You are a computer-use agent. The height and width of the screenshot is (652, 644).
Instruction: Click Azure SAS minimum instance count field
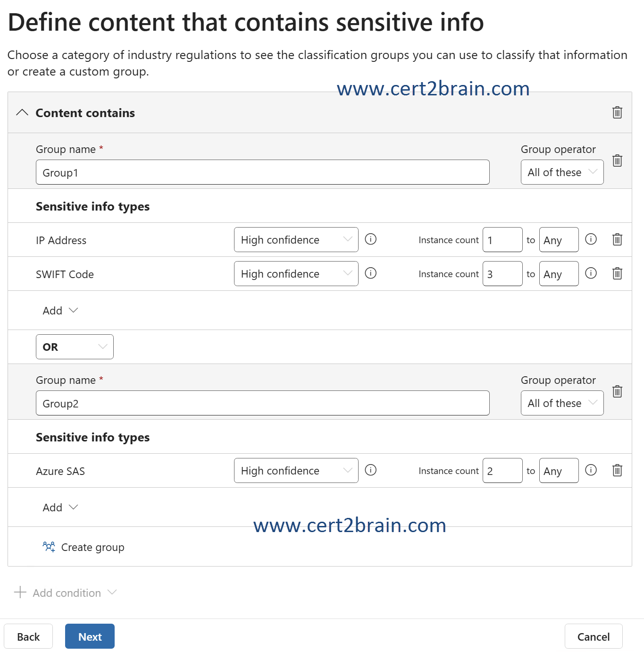[x=502, y=471]
